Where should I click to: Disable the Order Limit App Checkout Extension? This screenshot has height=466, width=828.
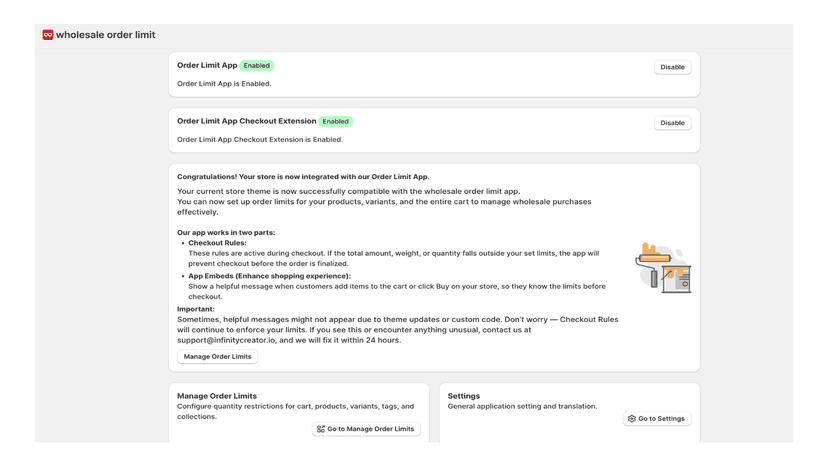pyautogui.click(x=672, y=123)
